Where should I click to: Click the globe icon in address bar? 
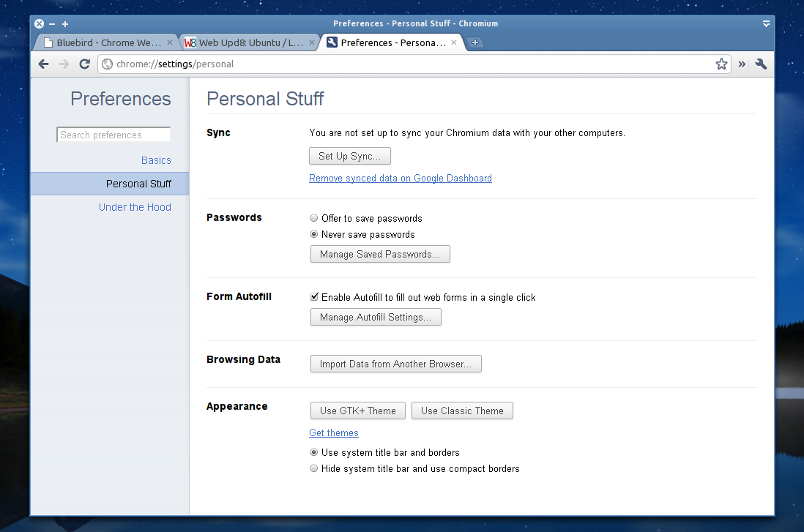tap(107, 64)
